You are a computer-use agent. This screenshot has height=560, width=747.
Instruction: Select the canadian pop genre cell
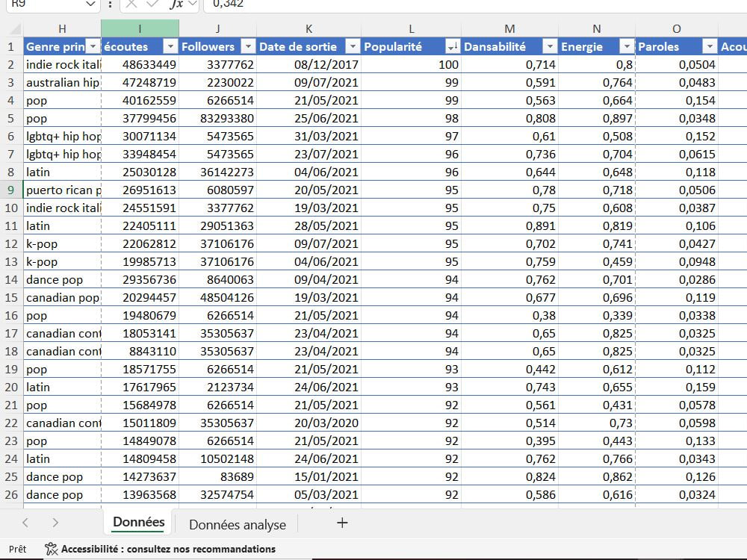[62, 298]
